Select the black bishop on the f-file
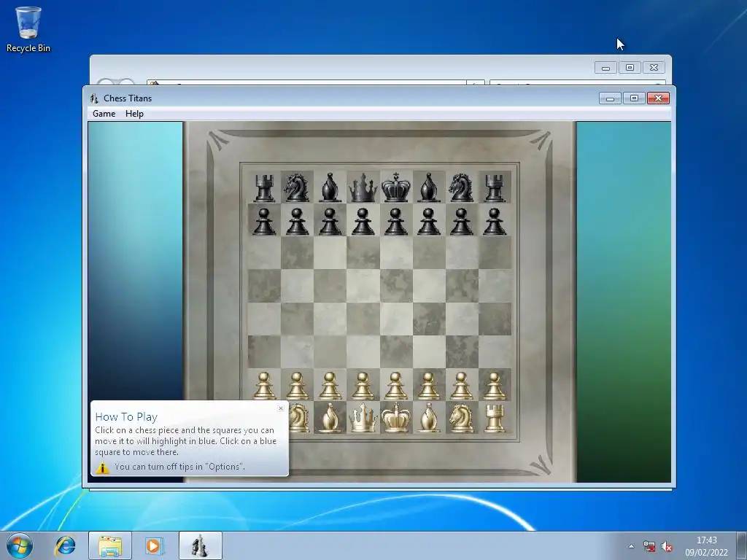Viewport: 747px width, 560px height. [429, 187]
